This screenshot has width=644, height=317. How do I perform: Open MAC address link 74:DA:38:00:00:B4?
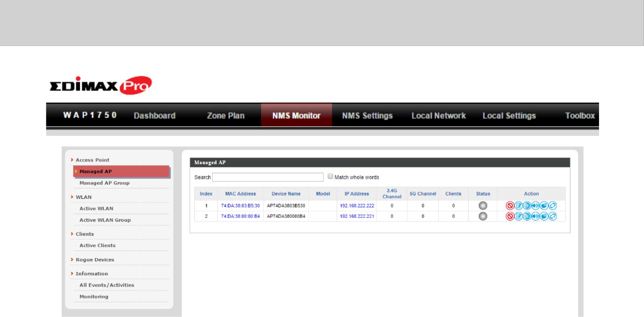pyautogui.click(x=240, y=216)
